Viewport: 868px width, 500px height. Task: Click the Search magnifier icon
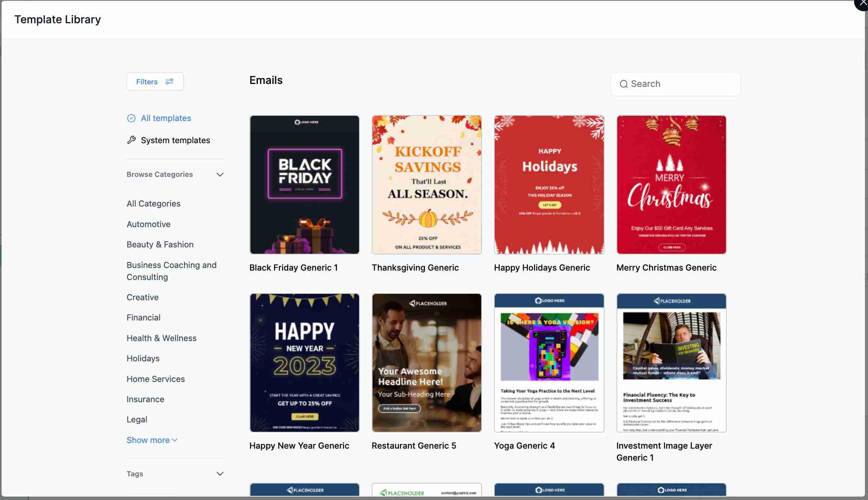[624, 84]
